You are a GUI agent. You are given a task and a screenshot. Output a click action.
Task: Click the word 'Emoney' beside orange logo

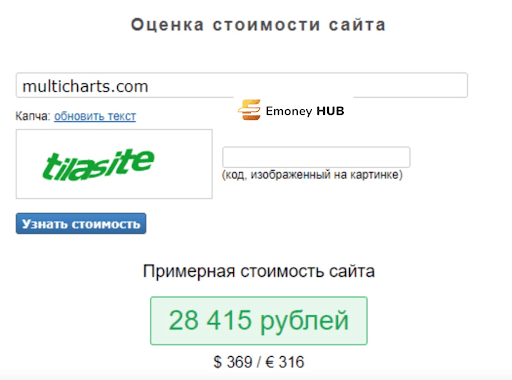[289, 111]
